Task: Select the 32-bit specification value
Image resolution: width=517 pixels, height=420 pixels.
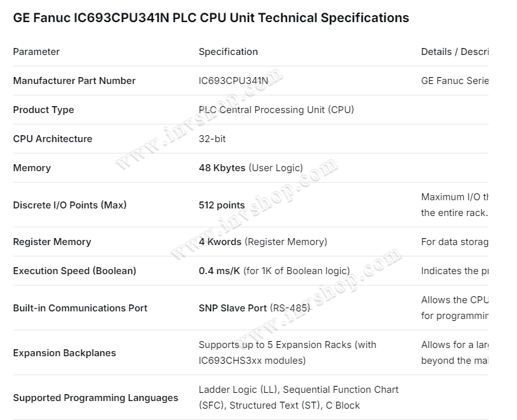Action: pos(212,139)
